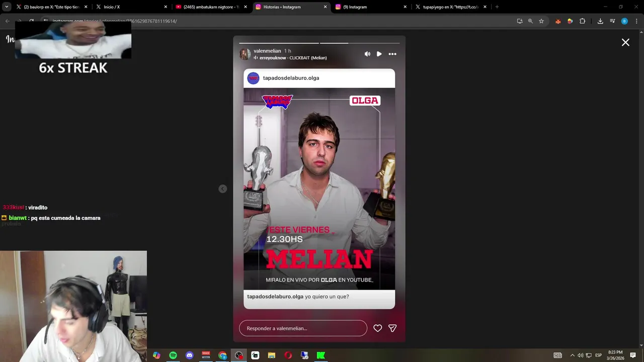The image size is (644, 362).
Task: Open the shared post image with MELIAN
Action: (x=319, y=189)
